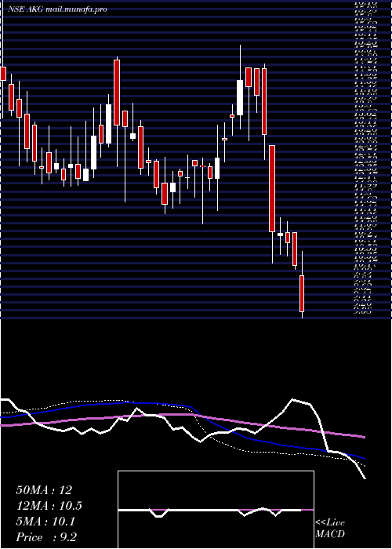Click the '5MA : 10.1' label
Viewport: 392px width, 549px height.
tap(45, 522)
